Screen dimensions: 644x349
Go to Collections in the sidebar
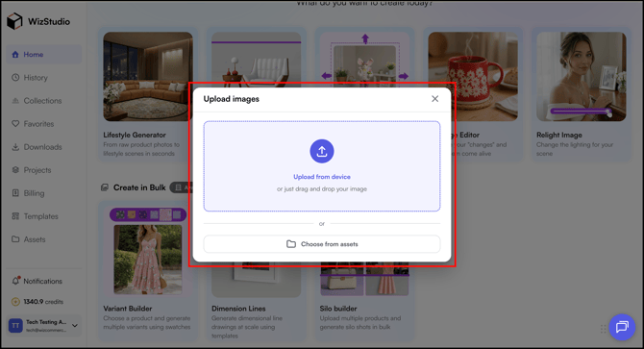point(44,101)
